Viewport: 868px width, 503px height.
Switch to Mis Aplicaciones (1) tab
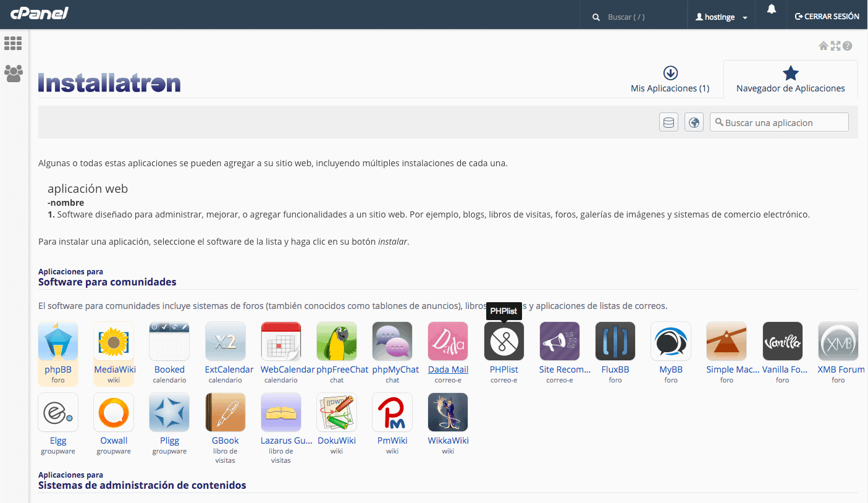coord(670,80)
